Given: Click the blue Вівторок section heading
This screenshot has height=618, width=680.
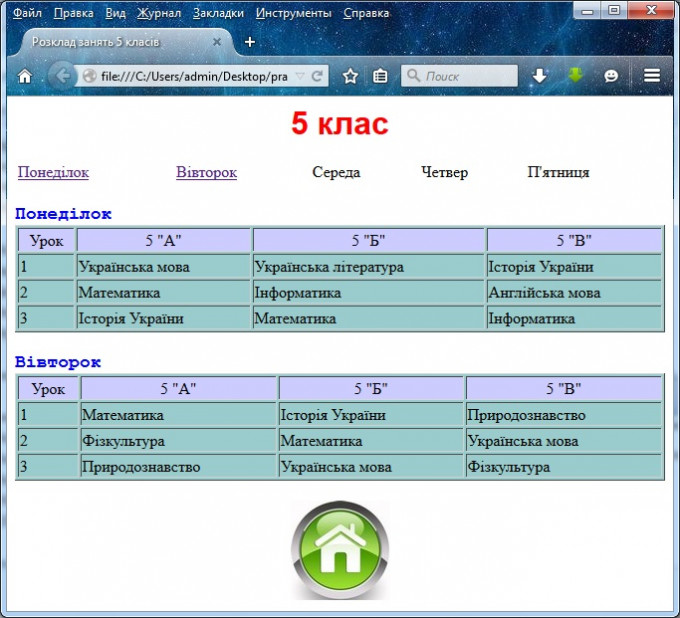Looking at the screenshot, I should pos(58,362).
